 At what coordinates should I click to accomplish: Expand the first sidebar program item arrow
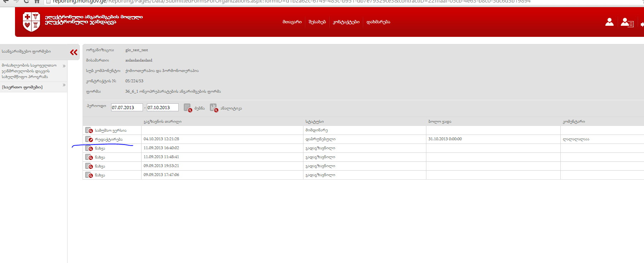point(64,66)
